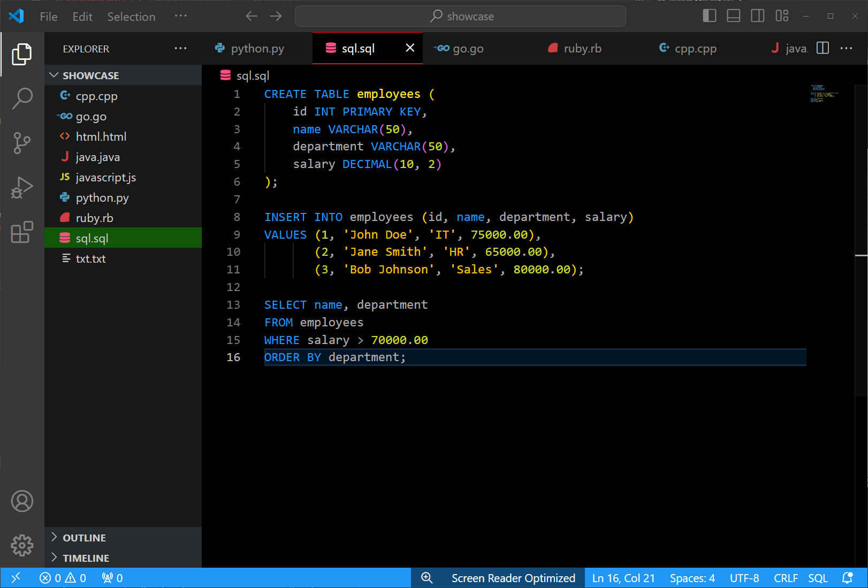The image size is (868, 588).
Task: Open cpp.cpp in the explorer
Action: (123, 96)
